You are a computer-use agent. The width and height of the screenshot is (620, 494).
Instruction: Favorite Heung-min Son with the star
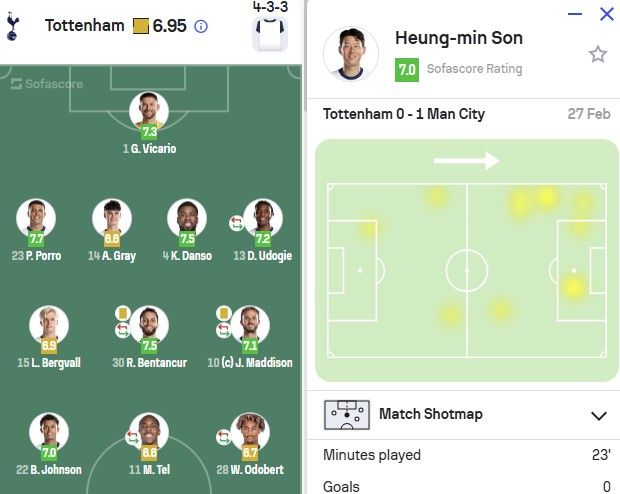[597, 54]
